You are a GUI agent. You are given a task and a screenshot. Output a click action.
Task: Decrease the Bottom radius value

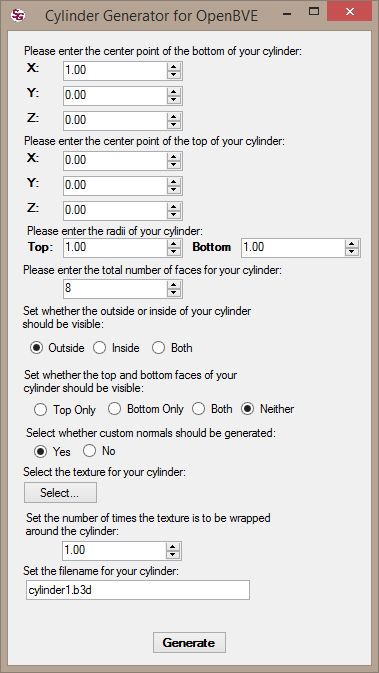tap(352, 252)
